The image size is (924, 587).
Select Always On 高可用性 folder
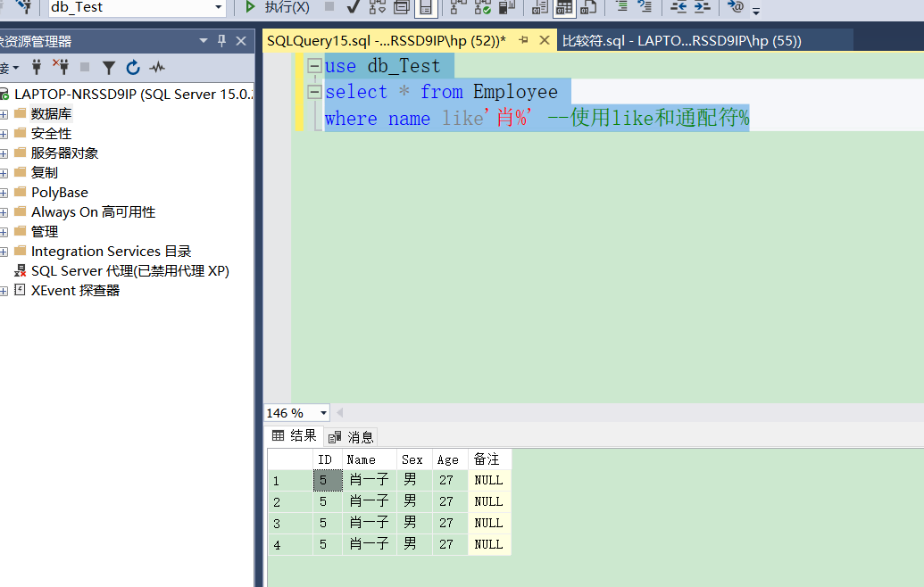click(x=93, y=212)
